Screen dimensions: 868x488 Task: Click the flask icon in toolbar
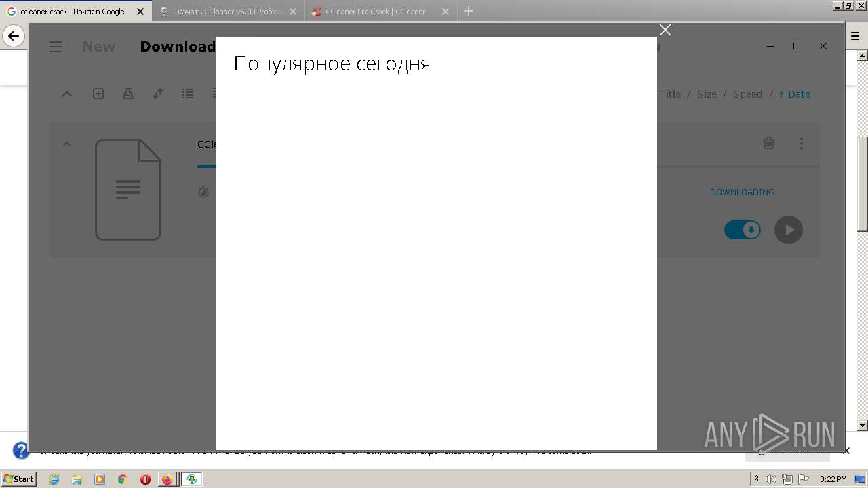pyautogui.click(x=127, y=94)
